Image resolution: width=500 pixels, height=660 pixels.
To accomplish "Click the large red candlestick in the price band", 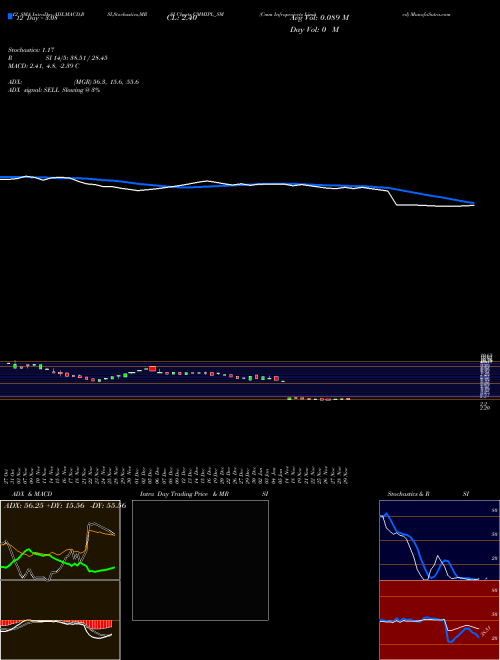I will coord(152,369).
